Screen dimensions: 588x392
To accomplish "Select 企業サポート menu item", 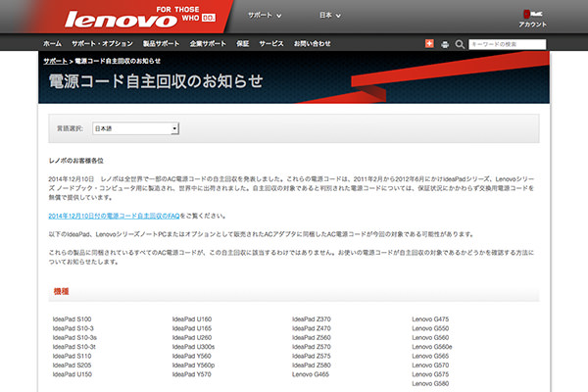I will point(207,44).
